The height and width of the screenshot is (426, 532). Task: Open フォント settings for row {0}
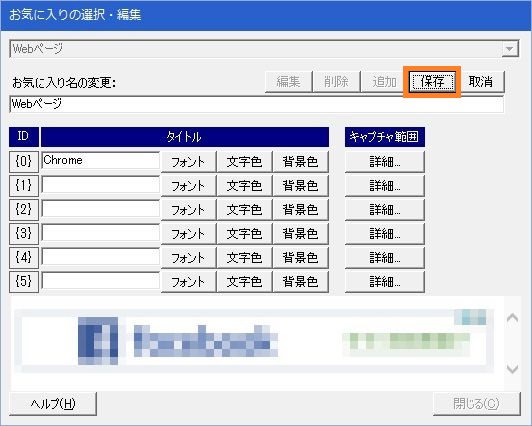pyautogui.click(x=188, y=161)
